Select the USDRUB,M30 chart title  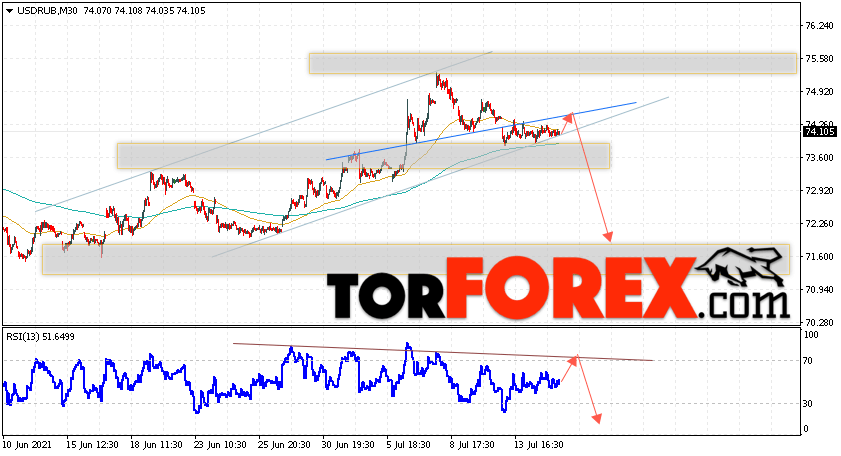(48, 11)
